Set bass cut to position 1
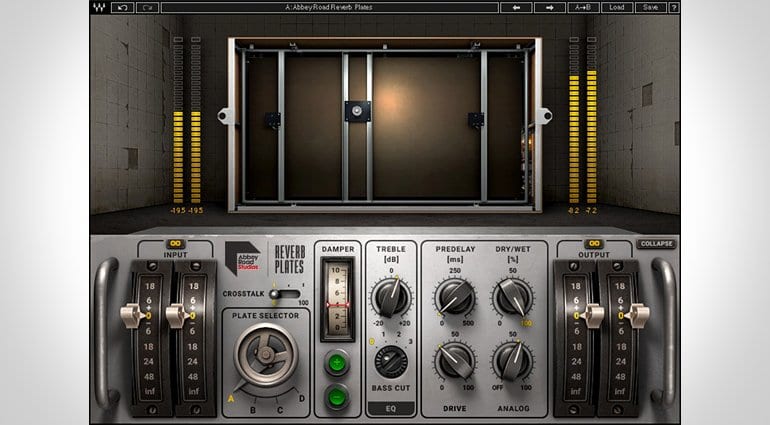This screenshot has height=425, width=770. point(384,334)
